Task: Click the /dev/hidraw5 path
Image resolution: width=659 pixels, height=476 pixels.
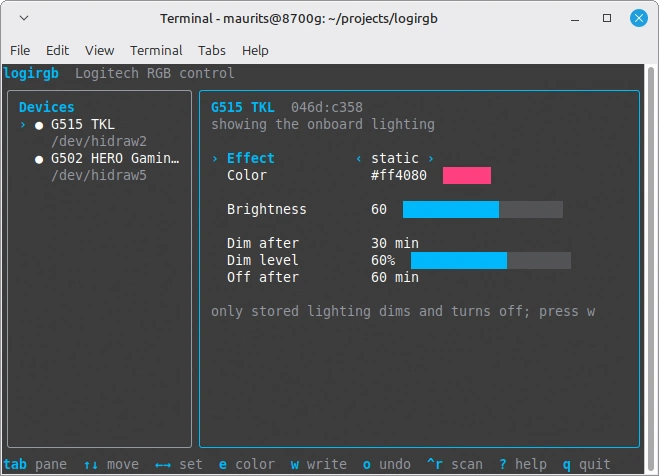Action: (99, 175)
